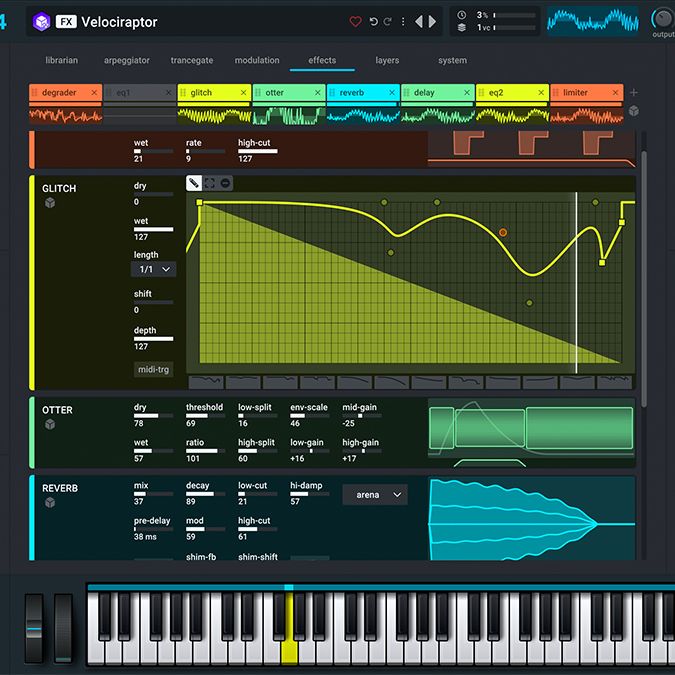Click the degrader wet slider

tap(154, 152)
